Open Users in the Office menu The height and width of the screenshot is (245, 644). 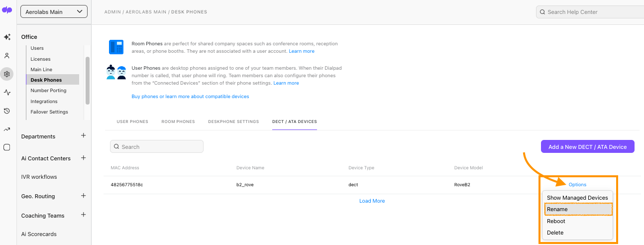click(37, 48)
